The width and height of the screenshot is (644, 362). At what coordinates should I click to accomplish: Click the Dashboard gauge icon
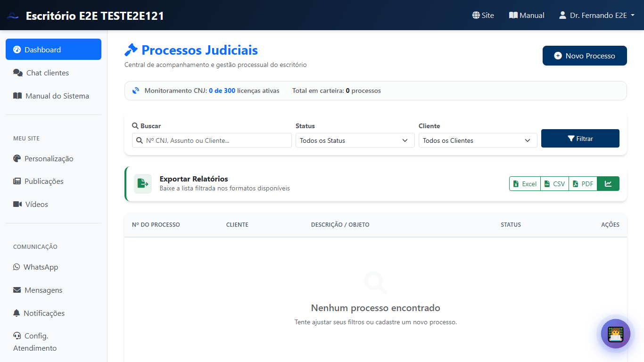(17, 49)
